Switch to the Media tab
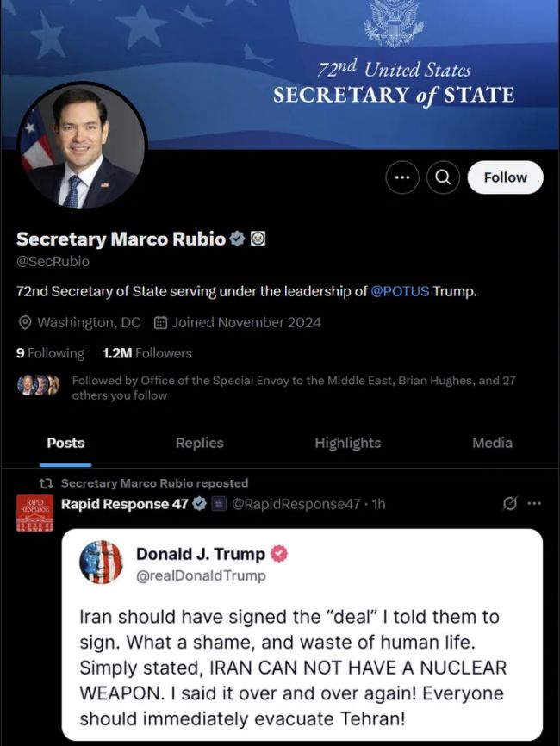The image size is (560, 746). 492,443
